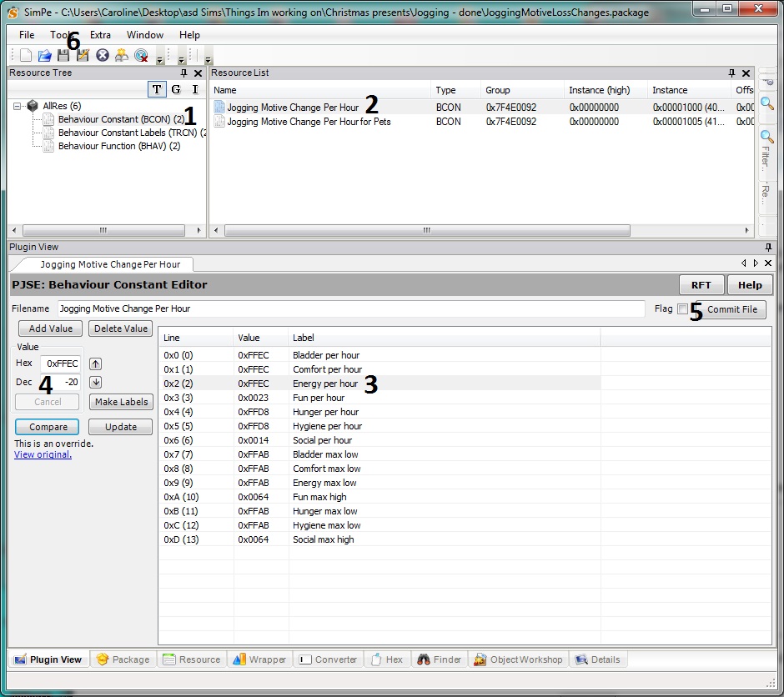Click the View original link

(43, 454)
